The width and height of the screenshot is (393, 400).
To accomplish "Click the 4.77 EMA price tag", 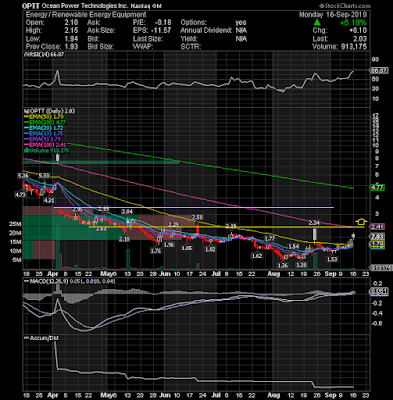I will pos(377,188).
